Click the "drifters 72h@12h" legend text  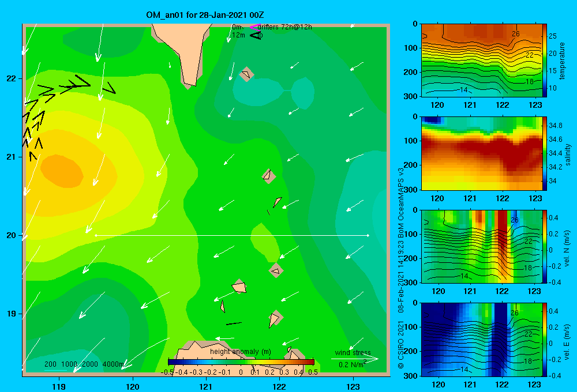coord(285,27)
